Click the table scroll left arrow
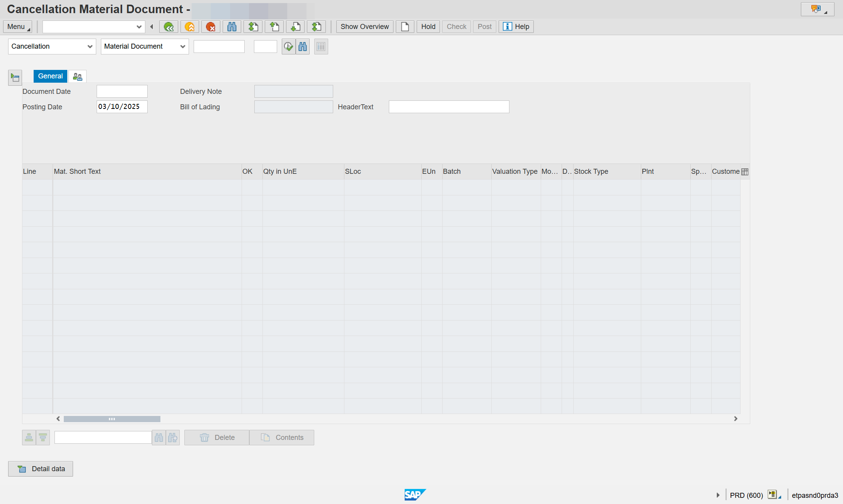843x504 pixels. 58,419
